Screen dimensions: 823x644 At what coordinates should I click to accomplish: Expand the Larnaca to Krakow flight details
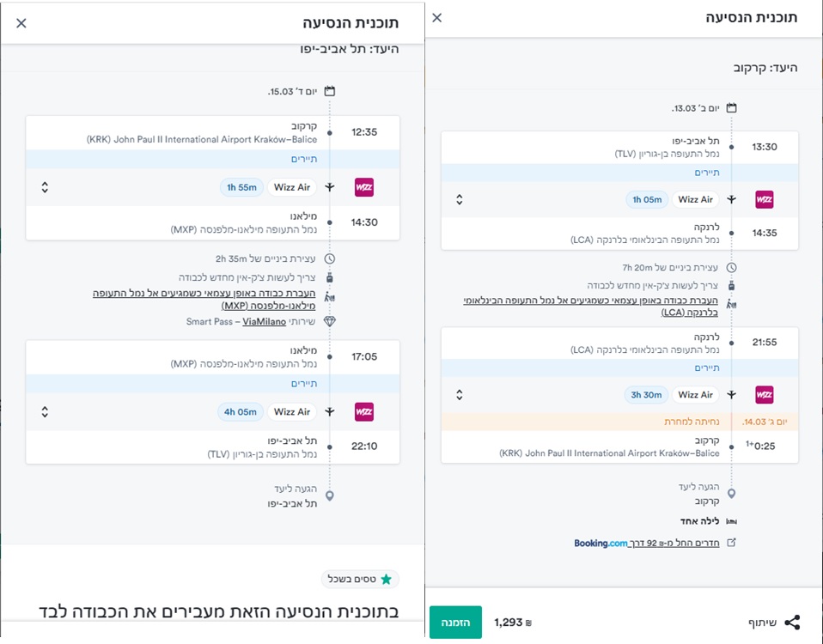(x=460, y=395)
